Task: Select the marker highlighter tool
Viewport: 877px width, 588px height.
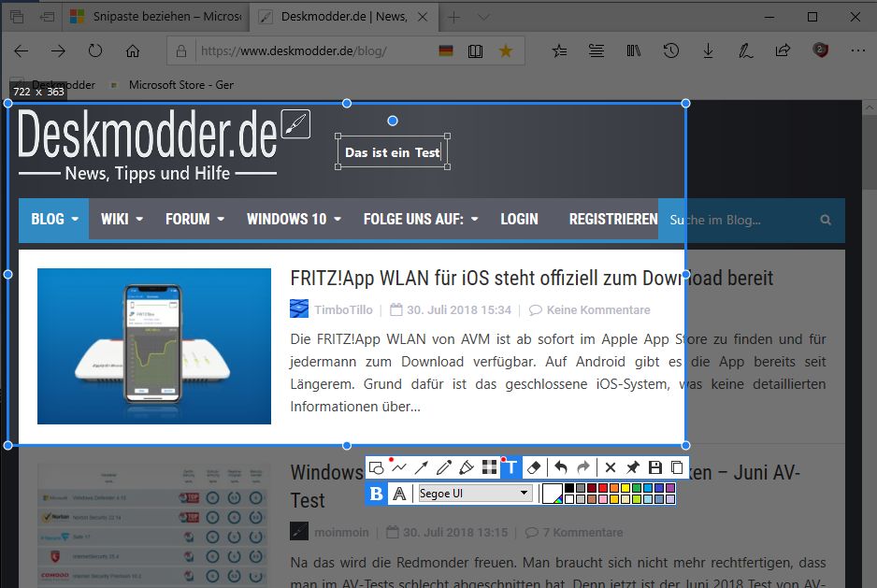Action: tap(467, 467)
